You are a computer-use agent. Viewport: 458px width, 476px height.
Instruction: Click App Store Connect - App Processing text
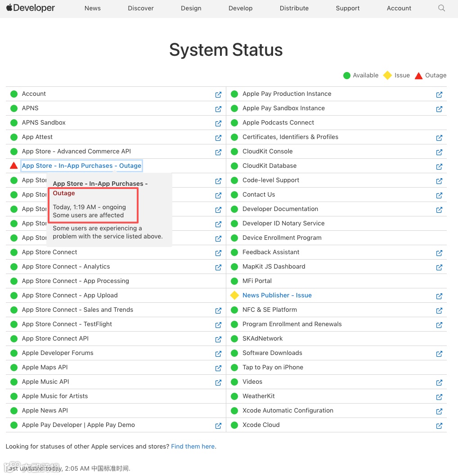click(75, 281)
